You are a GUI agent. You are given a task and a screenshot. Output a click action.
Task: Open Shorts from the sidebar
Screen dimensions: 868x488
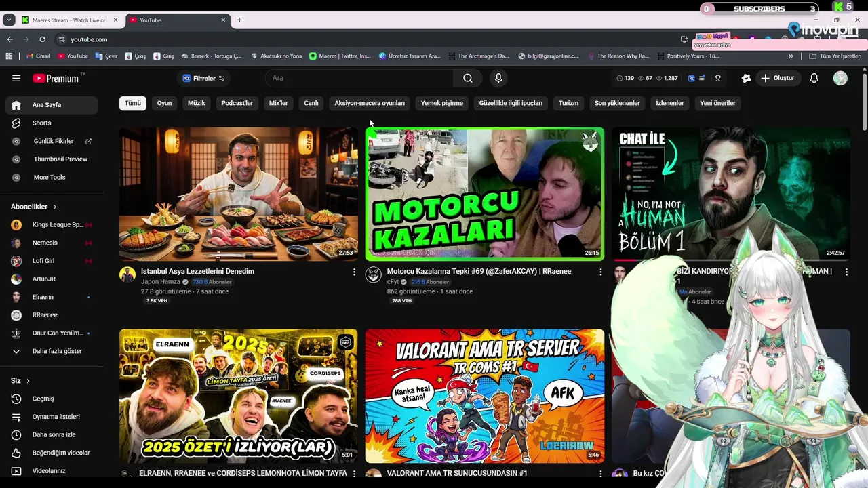[52, 123]
